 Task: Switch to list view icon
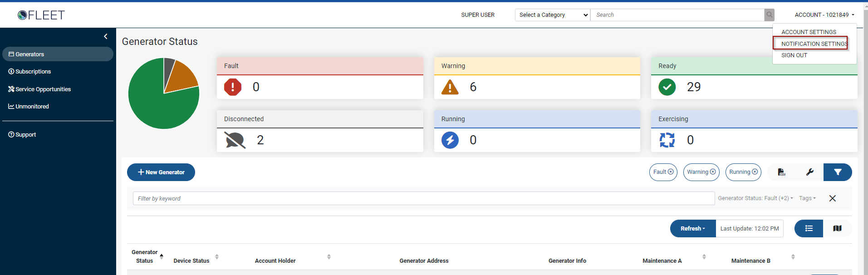tap(809, 228)
